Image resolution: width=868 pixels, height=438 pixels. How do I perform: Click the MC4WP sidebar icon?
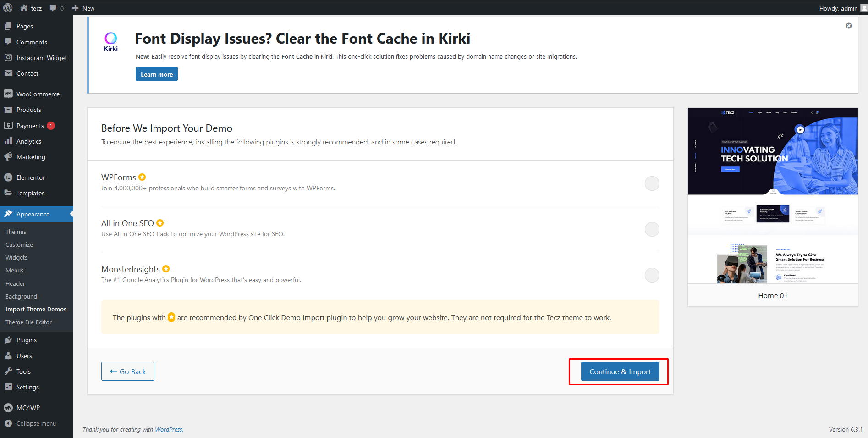tap(8, 408)
